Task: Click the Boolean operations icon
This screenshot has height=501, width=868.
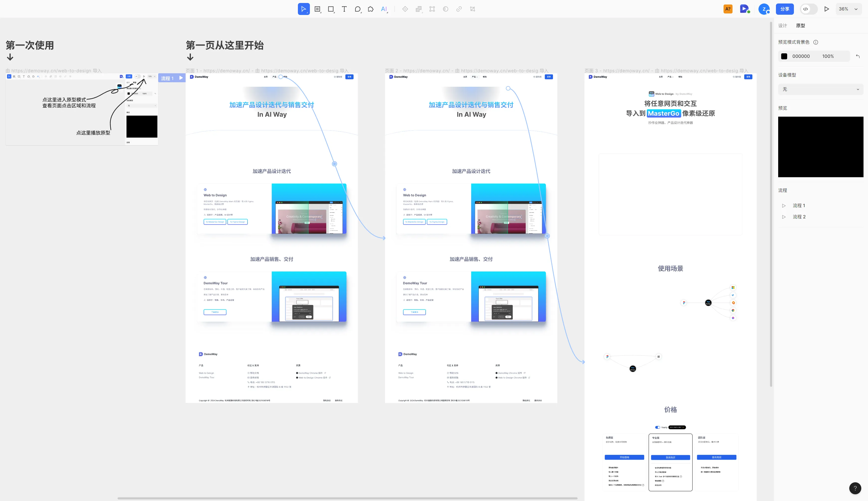Action: pyautogui.click(x=418, y=9)
